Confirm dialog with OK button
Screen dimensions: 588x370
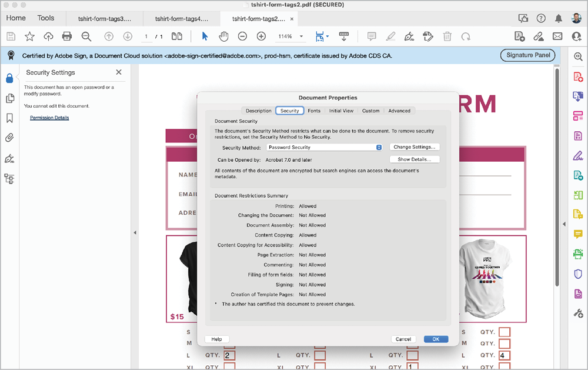pyautogui.click(x=436, y=339)
